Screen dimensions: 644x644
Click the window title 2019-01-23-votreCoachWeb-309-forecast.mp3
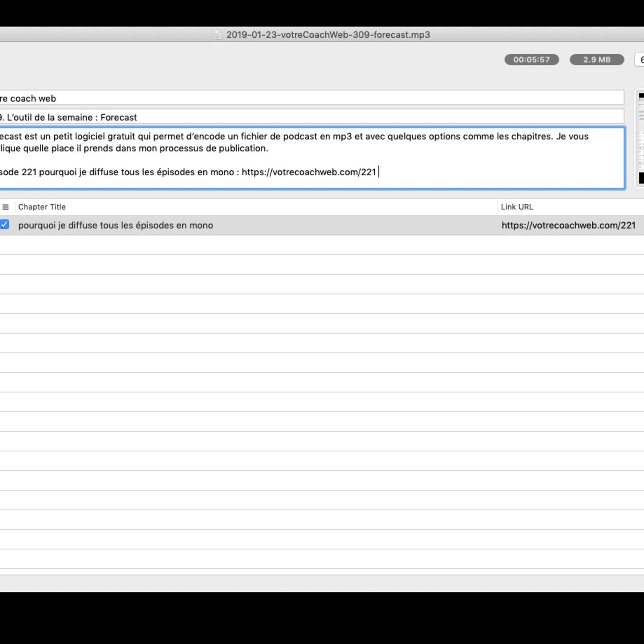328,35
